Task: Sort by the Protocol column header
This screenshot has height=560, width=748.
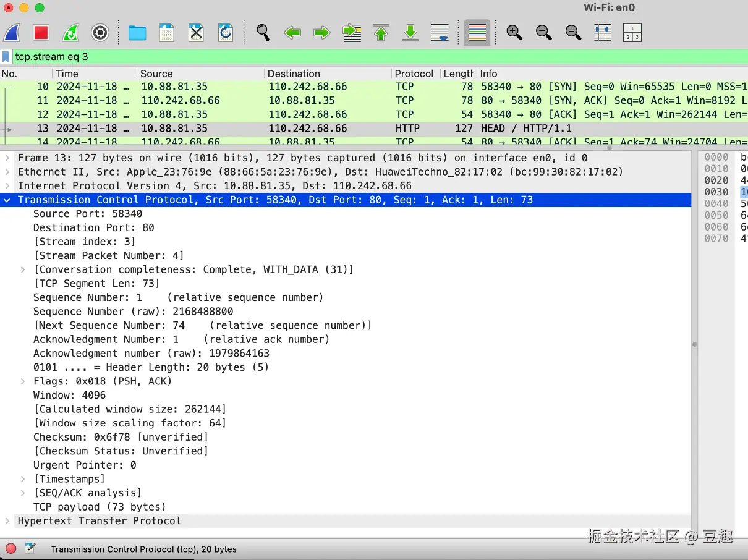Action: click(x=415, y=74)
